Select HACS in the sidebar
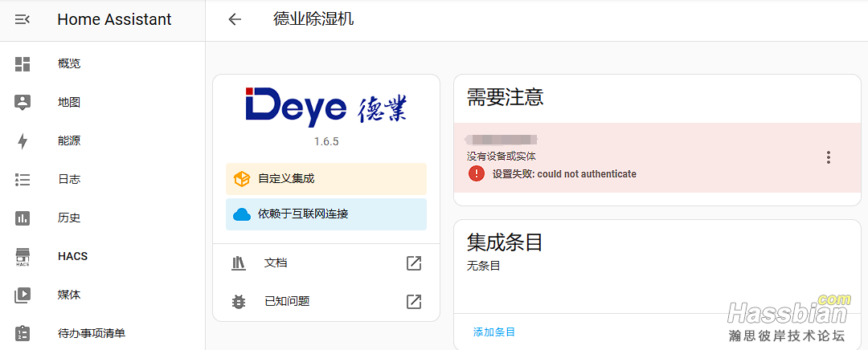Image resolution: width=868 pixels, height=350 pixels. tap(102, 257)
